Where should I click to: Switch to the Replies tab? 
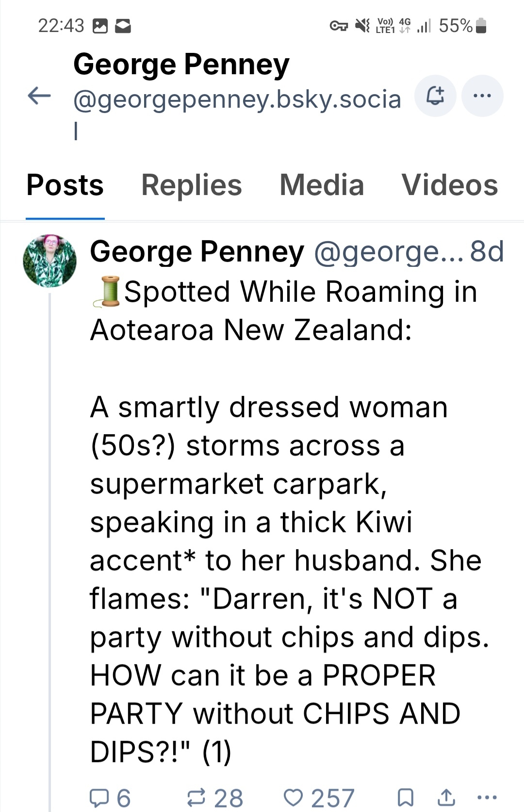191,185
